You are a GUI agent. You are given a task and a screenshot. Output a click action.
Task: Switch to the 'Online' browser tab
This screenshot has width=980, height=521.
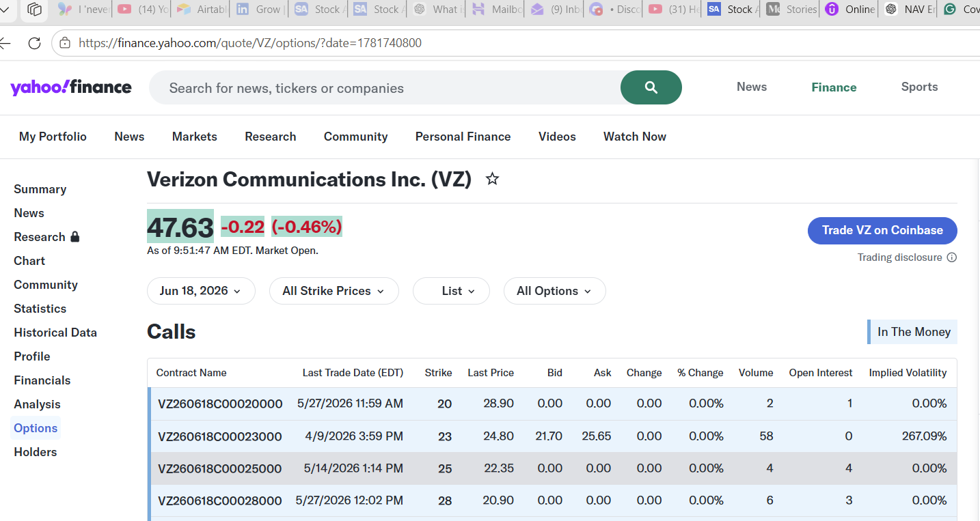tap(849, 10)
